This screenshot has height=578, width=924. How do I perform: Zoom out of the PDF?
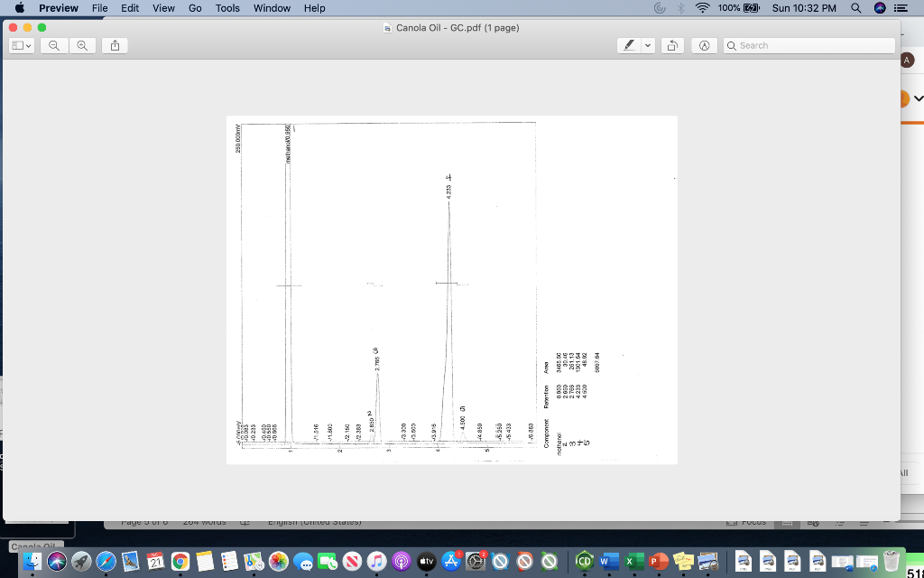[54, 45]
